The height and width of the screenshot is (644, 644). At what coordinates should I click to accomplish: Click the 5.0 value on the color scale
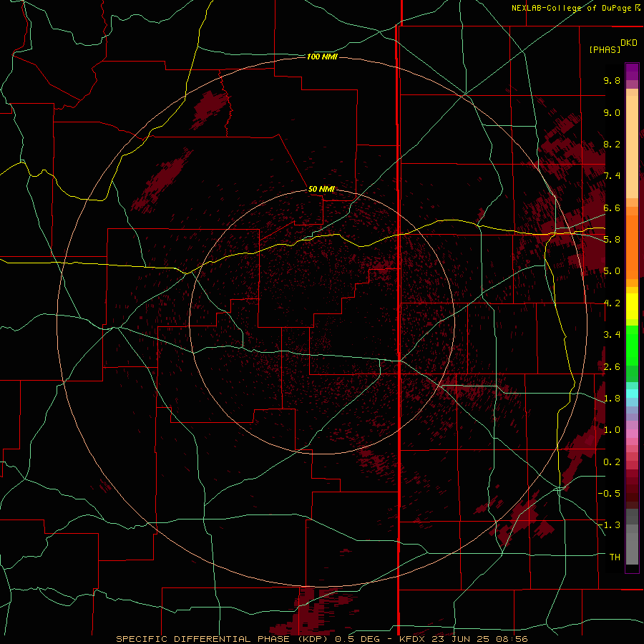612,271
